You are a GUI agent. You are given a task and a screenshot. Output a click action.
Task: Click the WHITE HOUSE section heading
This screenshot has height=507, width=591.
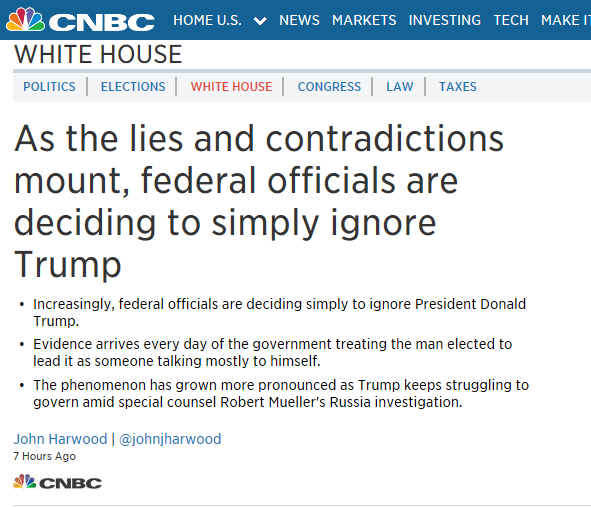point(98,54)
